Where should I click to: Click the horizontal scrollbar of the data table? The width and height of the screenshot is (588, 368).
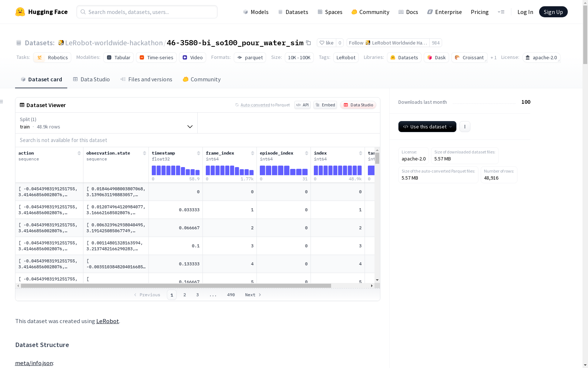coord(176,286)
